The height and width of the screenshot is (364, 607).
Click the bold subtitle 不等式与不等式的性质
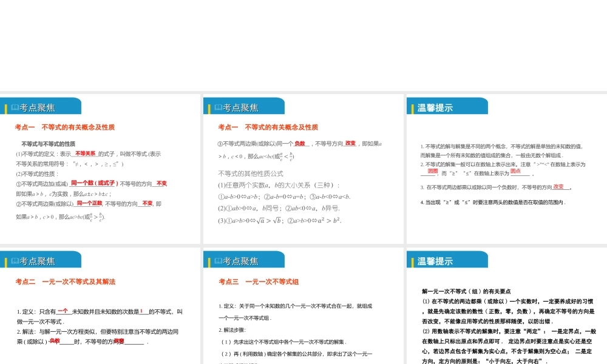tap(49, 144)
